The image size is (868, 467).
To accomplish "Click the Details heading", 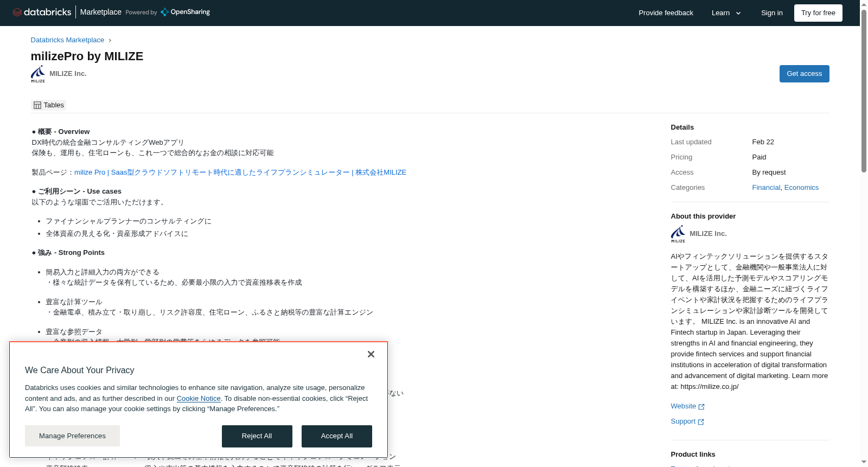I will click(682, 127).
